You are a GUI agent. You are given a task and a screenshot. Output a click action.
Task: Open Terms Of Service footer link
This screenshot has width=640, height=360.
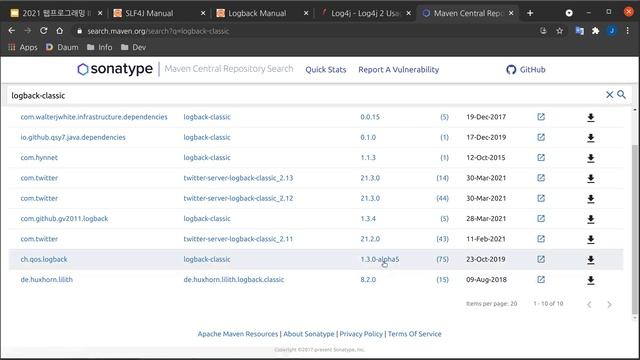click(x=415, y=334)
